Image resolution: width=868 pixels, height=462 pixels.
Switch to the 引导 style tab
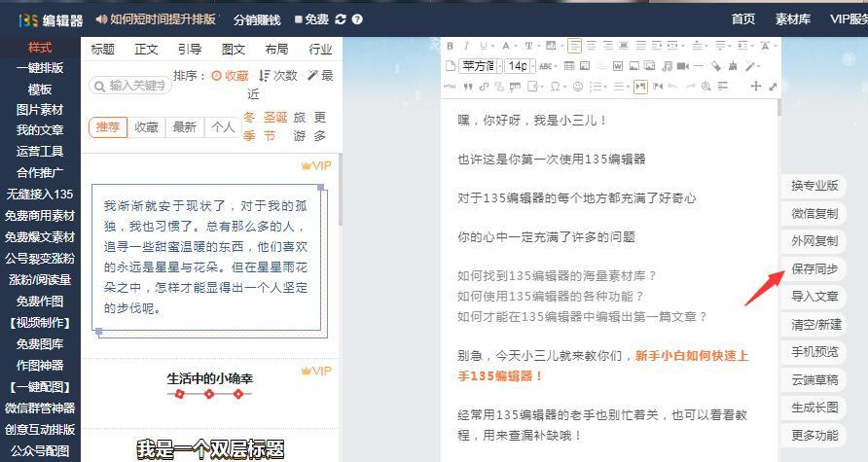click(x=190, y=50)
